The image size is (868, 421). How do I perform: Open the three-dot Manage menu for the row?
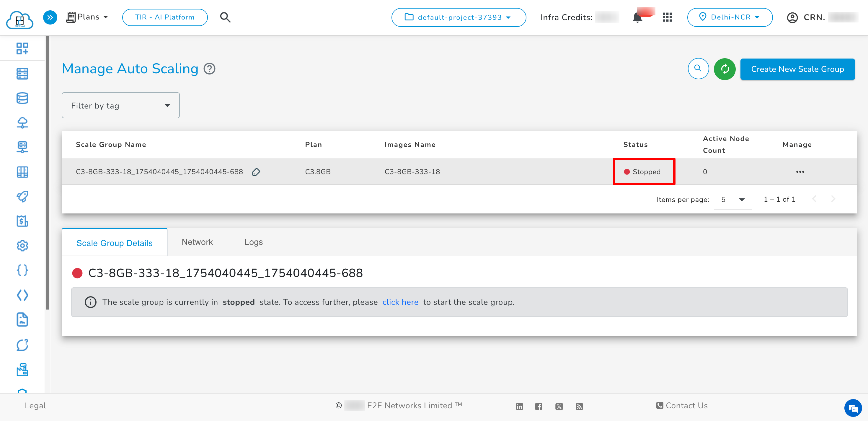[800, 172]
